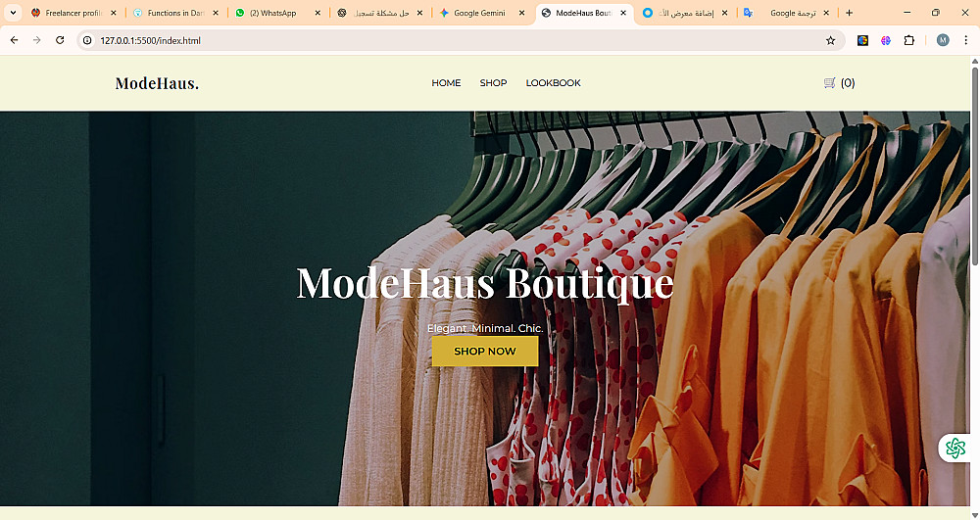This screenshot has width=980, height=520.
Task: Bookmark this page with the star icon
Action: tap(831, 40)
